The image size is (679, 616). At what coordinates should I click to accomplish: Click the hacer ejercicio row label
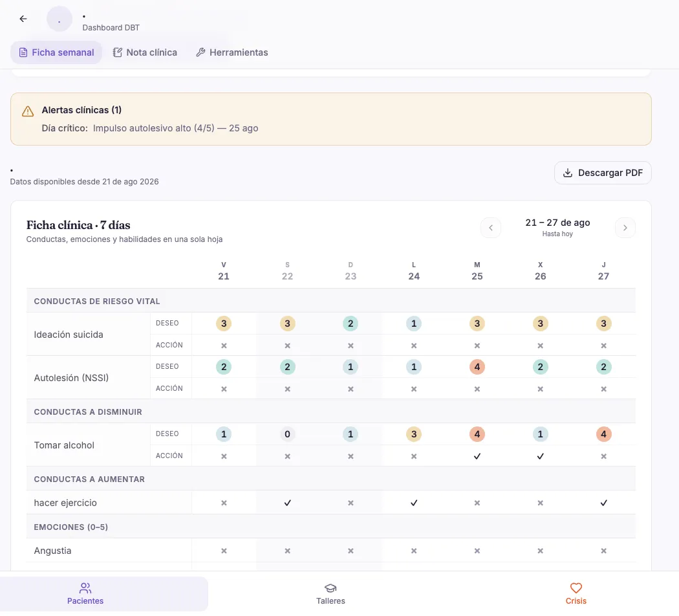(65, 503)
